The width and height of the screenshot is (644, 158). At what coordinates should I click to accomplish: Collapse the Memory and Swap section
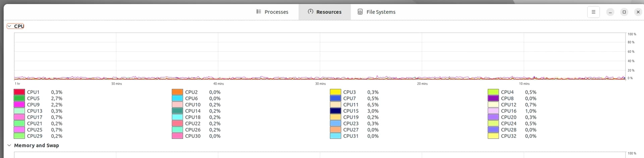9,145
